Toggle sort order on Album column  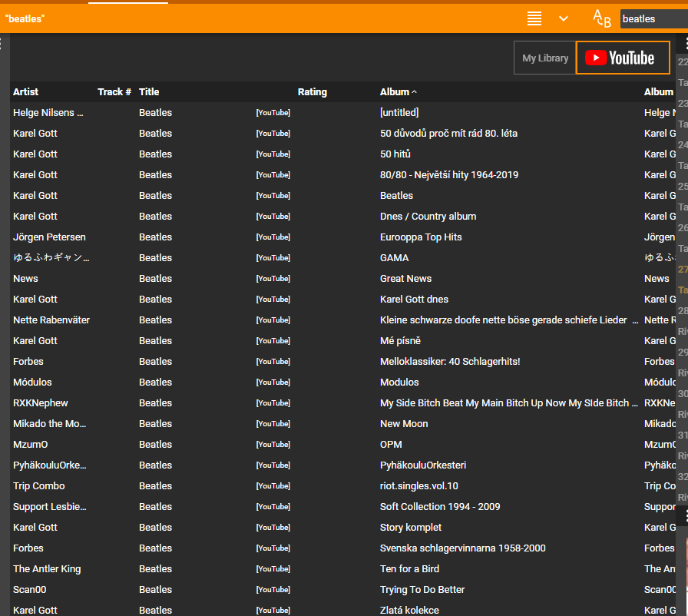pos(398,91)
